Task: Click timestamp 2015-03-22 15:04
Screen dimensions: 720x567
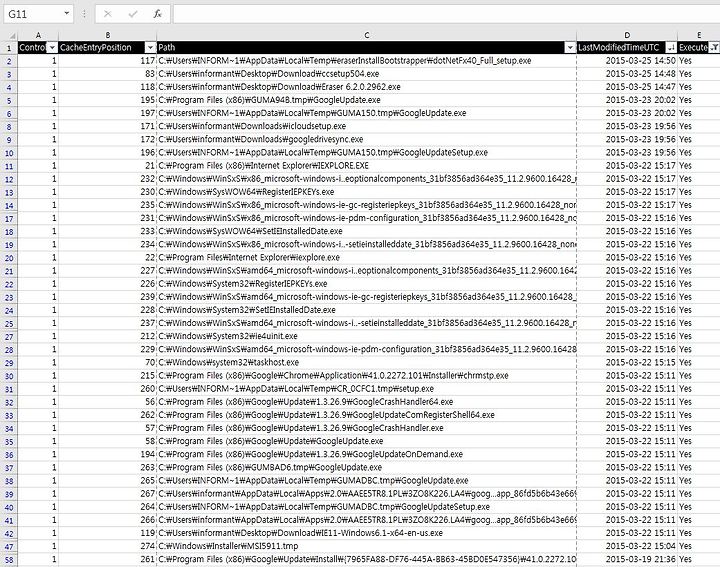Action: click(641, 546)
